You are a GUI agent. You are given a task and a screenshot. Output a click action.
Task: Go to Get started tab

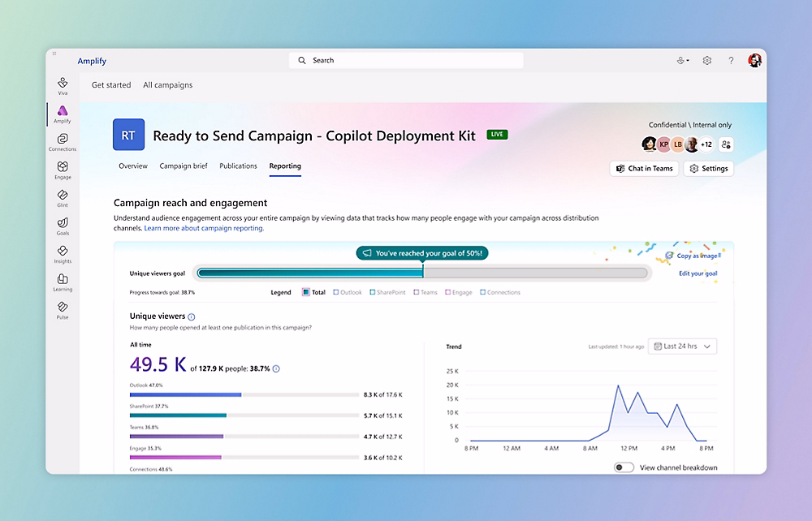pos(111,85)
